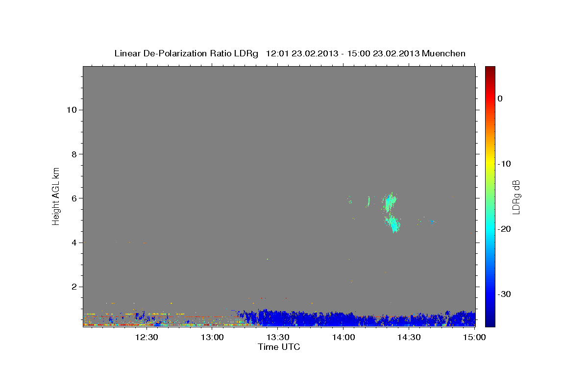Click the colorbar value -30
The image size is (588, 392).
(505, 294)
